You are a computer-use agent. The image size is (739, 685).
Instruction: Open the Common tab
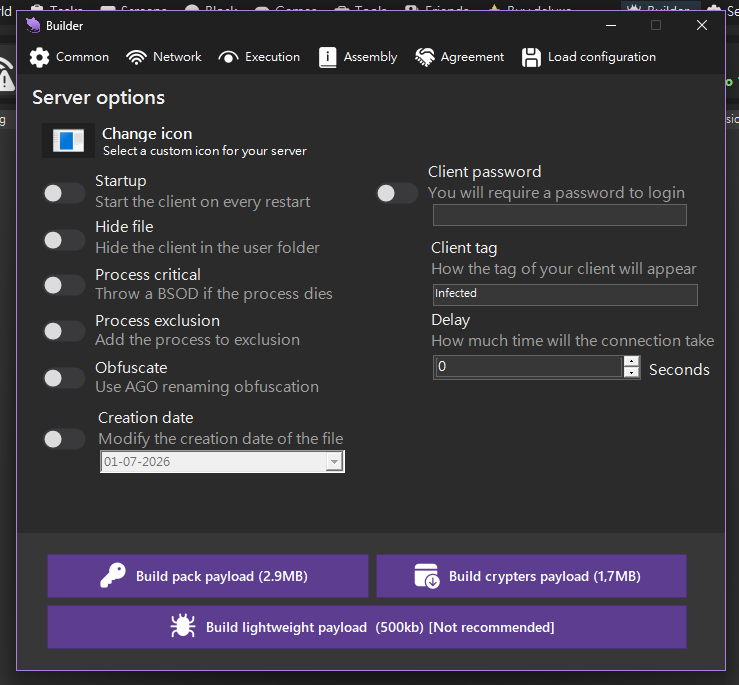point(69,57)
